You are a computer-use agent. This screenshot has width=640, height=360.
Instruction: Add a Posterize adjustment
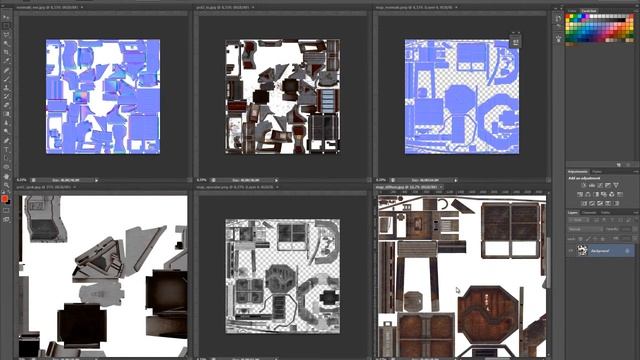(592, 203)
